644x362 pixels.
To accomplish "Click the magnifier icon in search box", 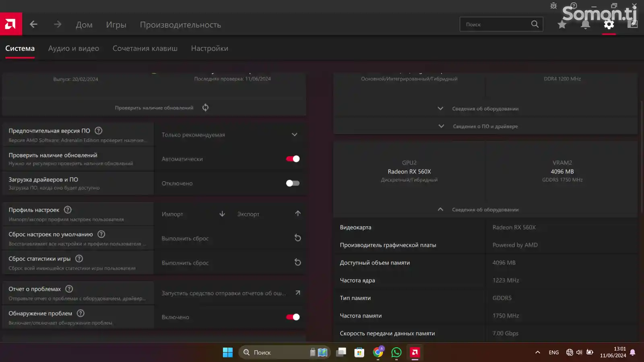I will [x=535, y=24].
